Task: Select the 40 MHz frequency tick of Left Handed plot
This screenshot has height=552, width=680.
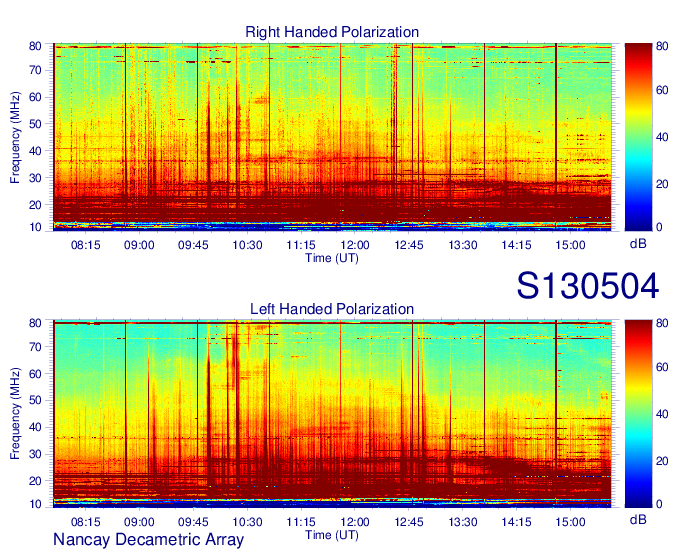Action: tap(35, 427)
